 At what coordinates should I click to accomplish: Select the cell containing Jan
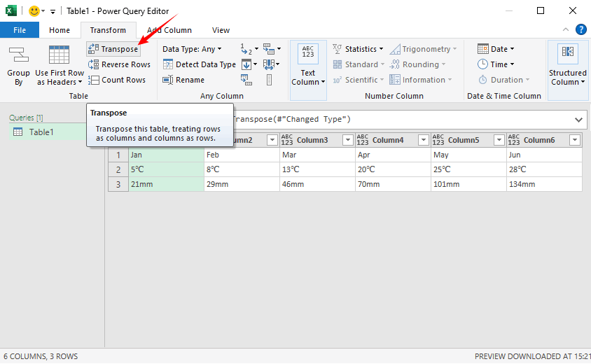(166, 155)
